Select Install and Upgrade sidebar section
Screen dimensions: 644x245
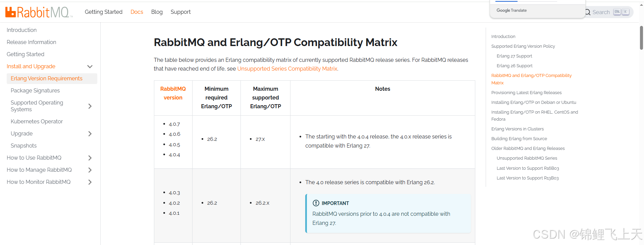31,66
